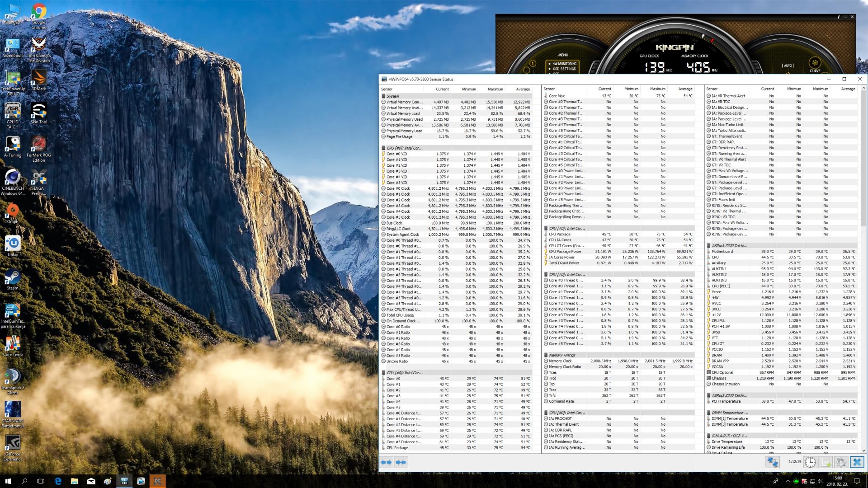Choose OSD SETTINGS menu entry

point(564,69)
